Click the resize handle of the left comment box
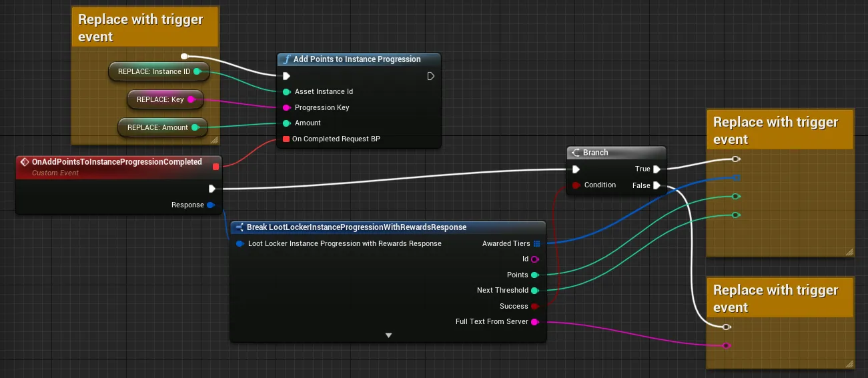 (215, 141)
